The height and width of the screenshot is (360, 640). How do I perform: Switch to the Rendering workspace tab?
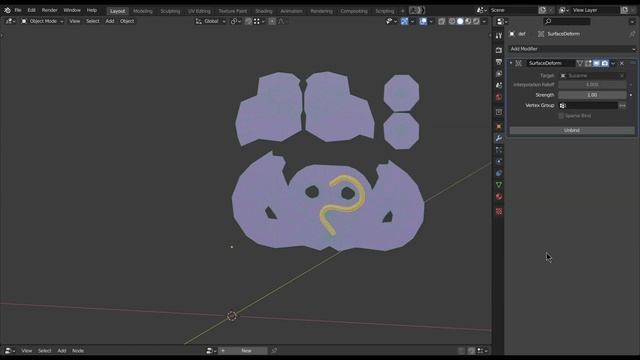322,11
